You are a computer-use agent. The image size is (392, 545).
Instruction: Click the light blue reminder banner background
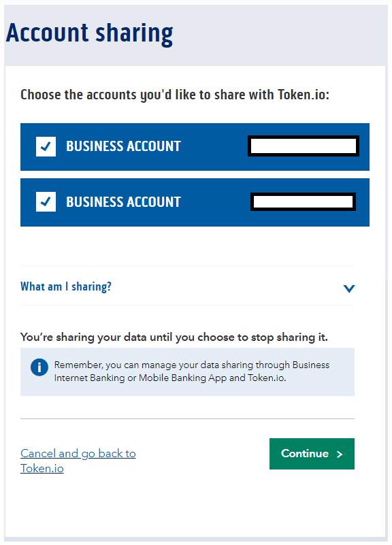(187, 371)
